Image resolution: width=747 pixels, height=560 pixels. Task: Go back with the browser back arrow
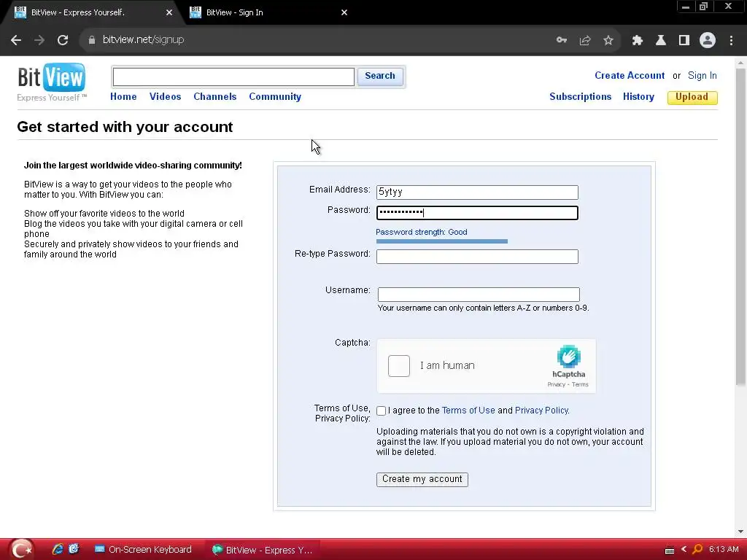[x=16, y=40]
